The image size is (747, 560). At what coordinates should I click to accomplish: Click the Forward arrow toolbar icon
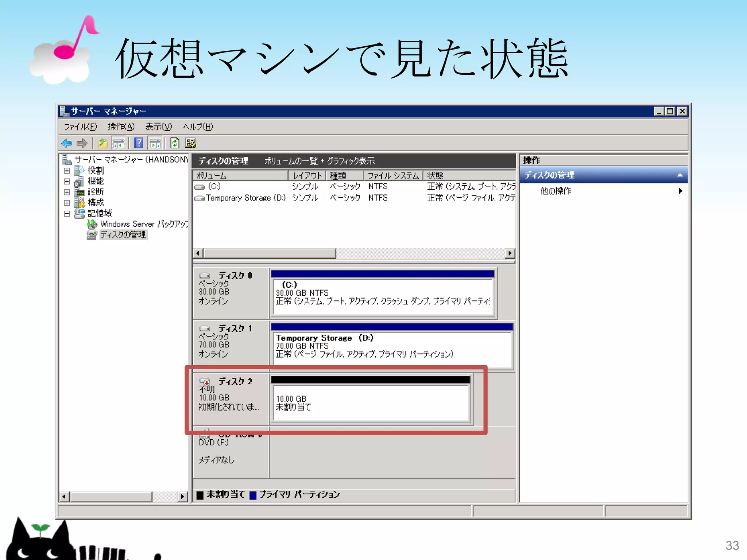point(82,143)
